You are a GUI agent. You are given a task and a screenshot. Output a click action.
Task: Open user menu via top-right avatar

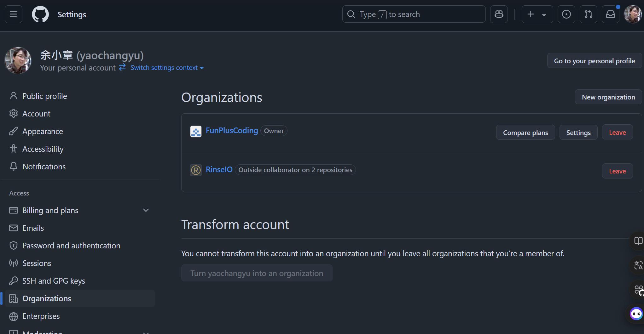click(633, 14)
